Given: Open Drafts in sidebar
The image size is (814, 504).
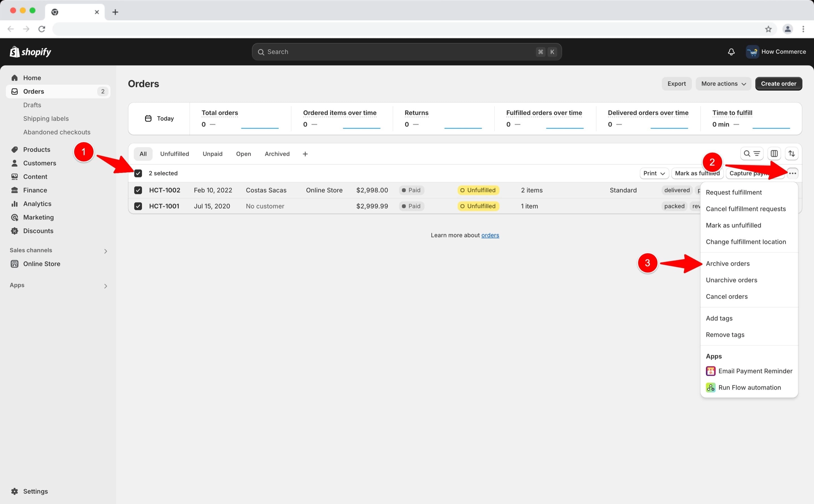Looking at the screenshot, I should pos(32,105).
